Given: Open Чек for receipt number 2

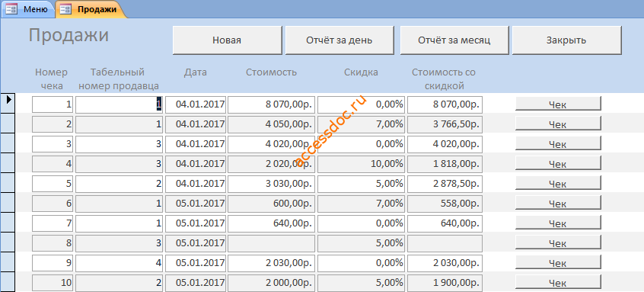Looking at the screenshot, I should (558, 124).
